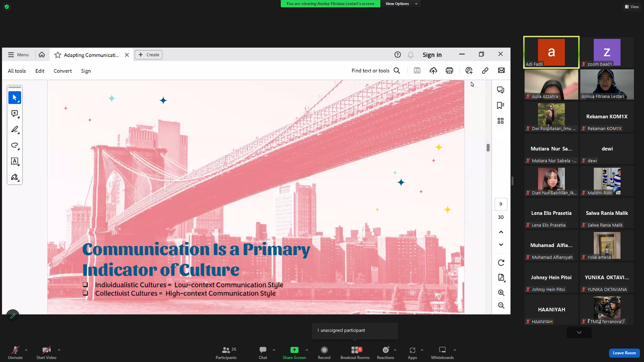Open the comments panel
The image size is (644, 362).
coord(501,90)
